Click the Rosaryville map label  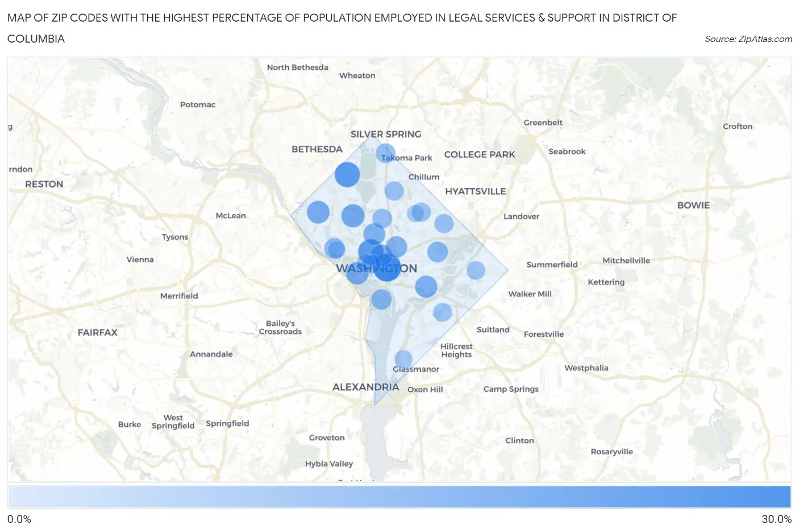point(611,451)
